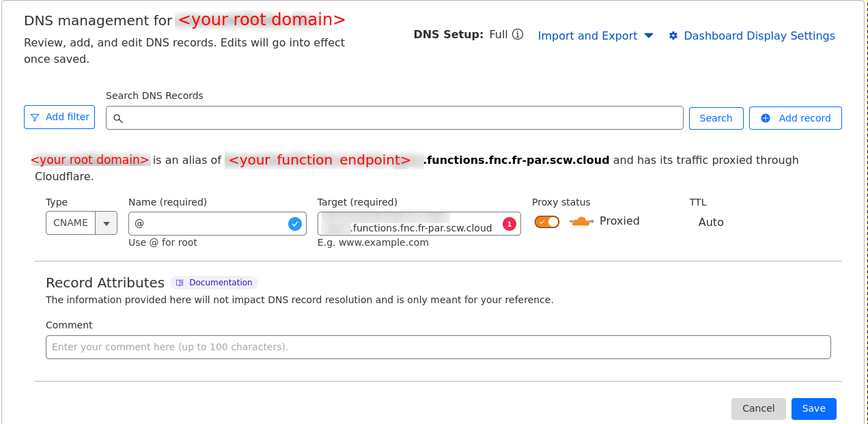Toggle the Proxy status switch off

[547, 221]
